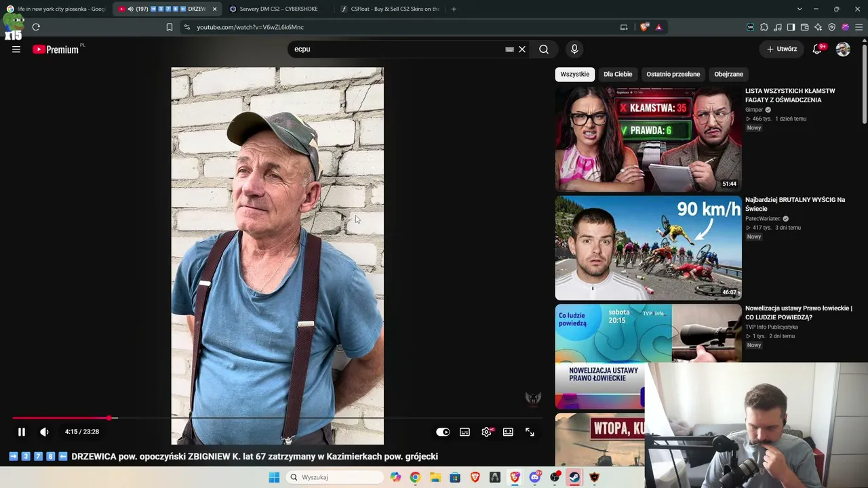Open the 'KŁAMSTWA: 35' video thumbnail
Image resolution: width=868 pixels, height=488 pixels.
point(648,139)
